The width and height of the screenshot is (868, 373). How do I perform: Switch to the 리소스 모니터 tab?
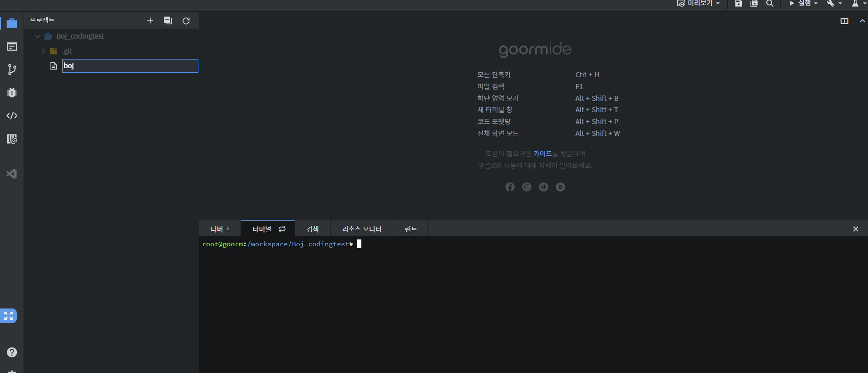[361, 229]
